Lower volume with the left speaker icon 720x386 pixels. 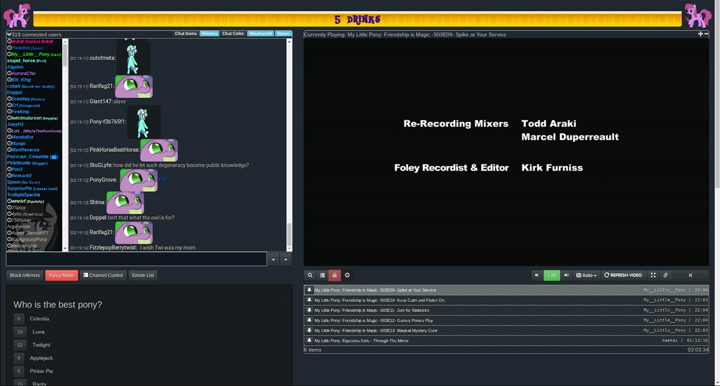coord(536,275)
